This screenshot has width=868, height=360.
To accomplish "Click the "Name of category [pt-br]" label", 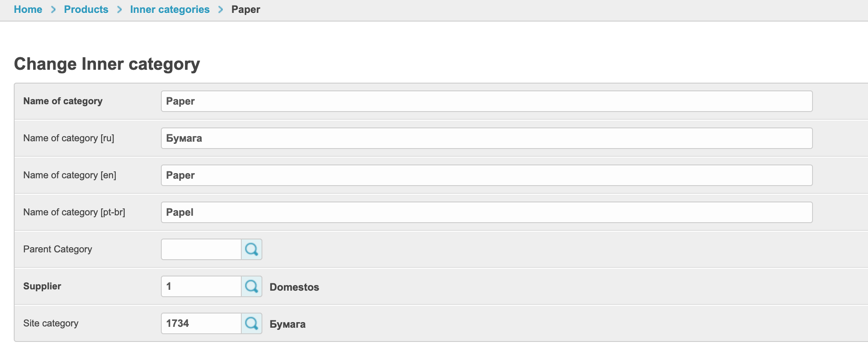I will click(74, 212).
